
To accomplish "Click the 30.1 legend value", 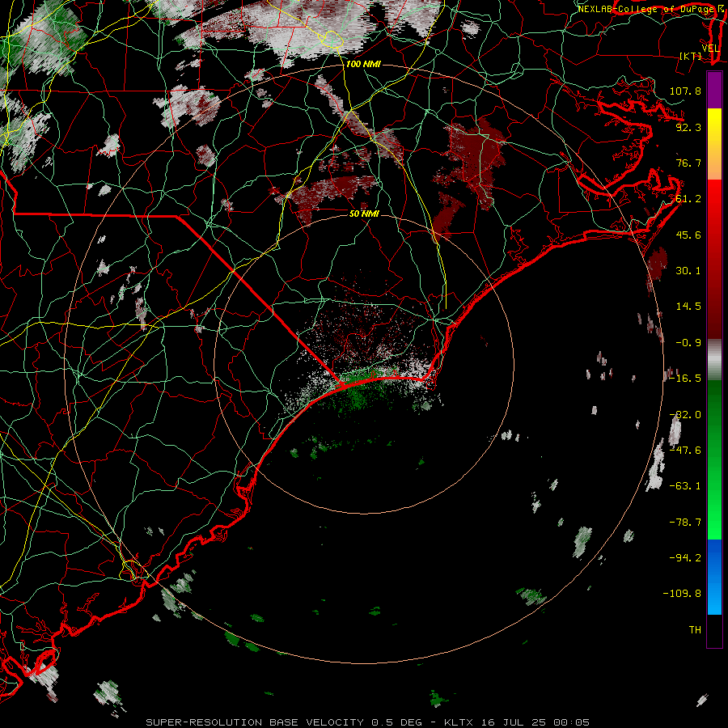I will tap(688, 271).
